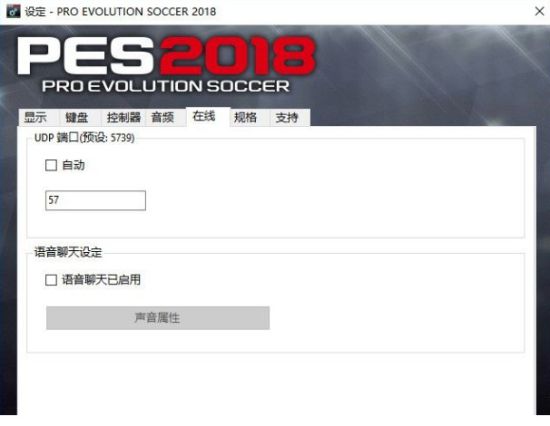Select the 控制器 tab

click(x=123, y=117)
